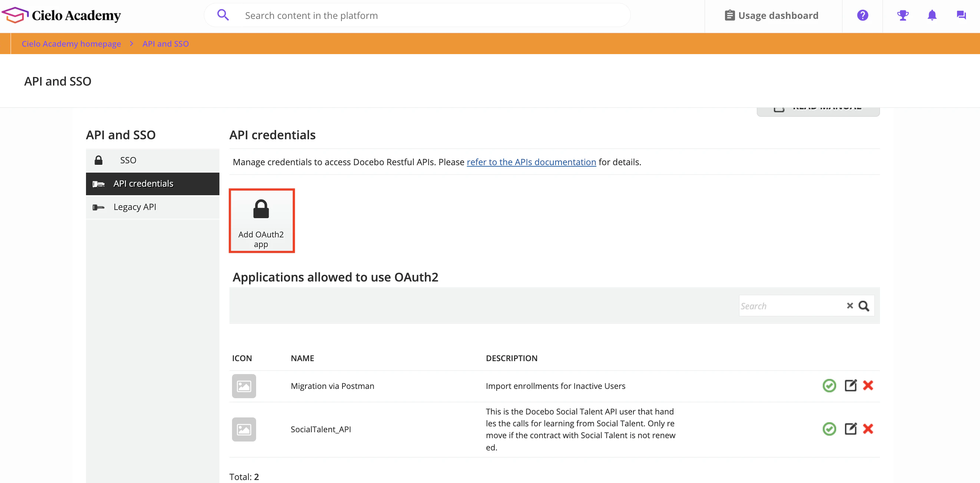
Task: Click the help question mark icon
Action: pyautogui.click(x=862, y=15)
